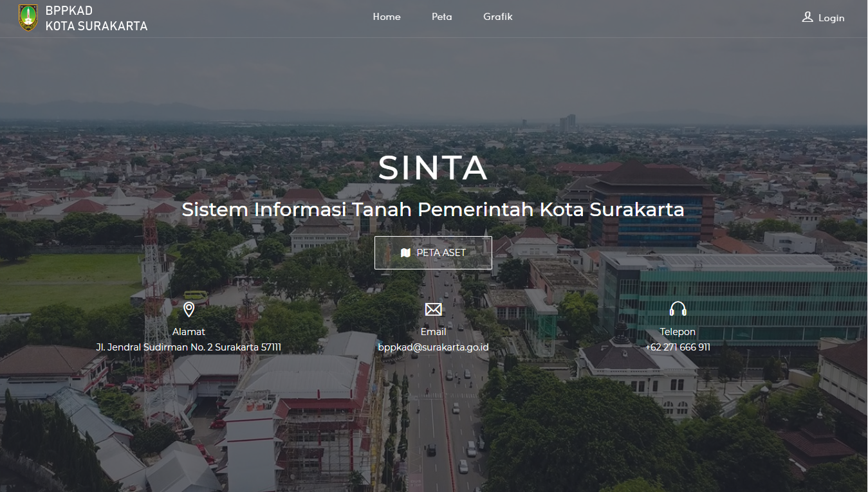This screenshot has width=868, height=492.
Task: Click the Jl. Jendral Sudirman address text
Action: [x=189, y=347]
